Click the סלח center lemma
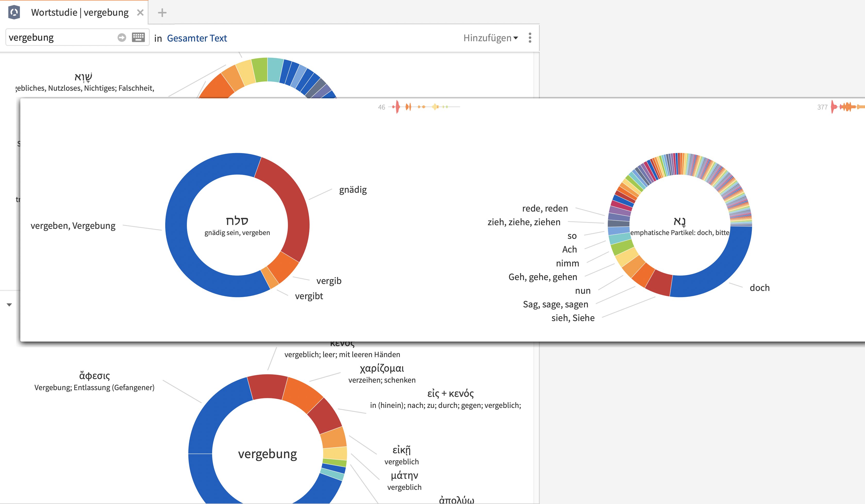The width and height of the screenshot is (865, 504). (x=237, y=221)
